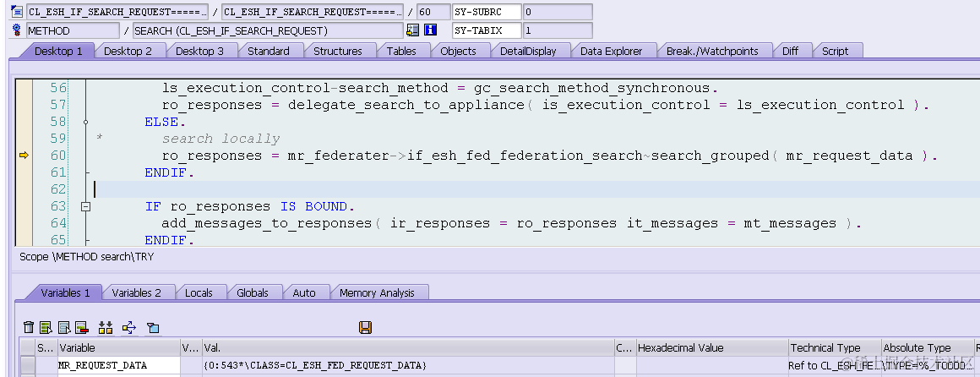Select the MR_REQUEST_DATA row selector button

click(x=28, y=365)
